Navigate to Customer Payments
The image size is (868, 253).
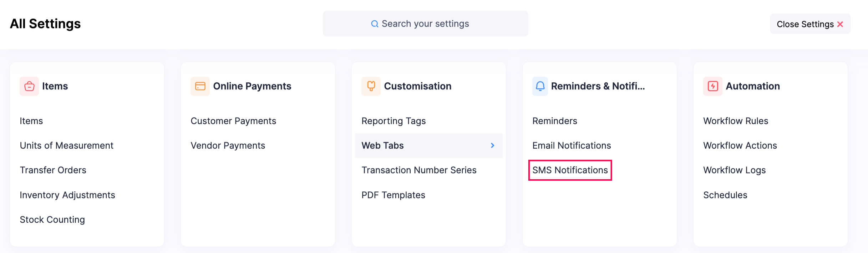tap(233, 121)
